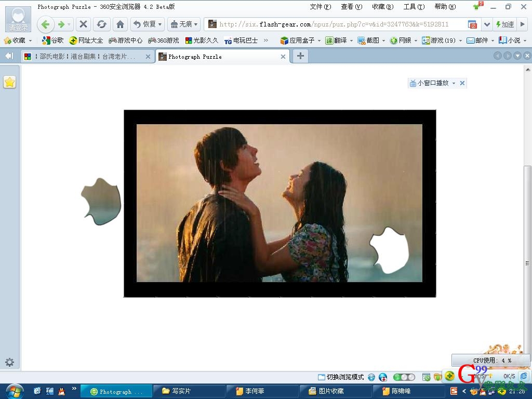Open the 谷歌 bookmark

click(52, 41)
